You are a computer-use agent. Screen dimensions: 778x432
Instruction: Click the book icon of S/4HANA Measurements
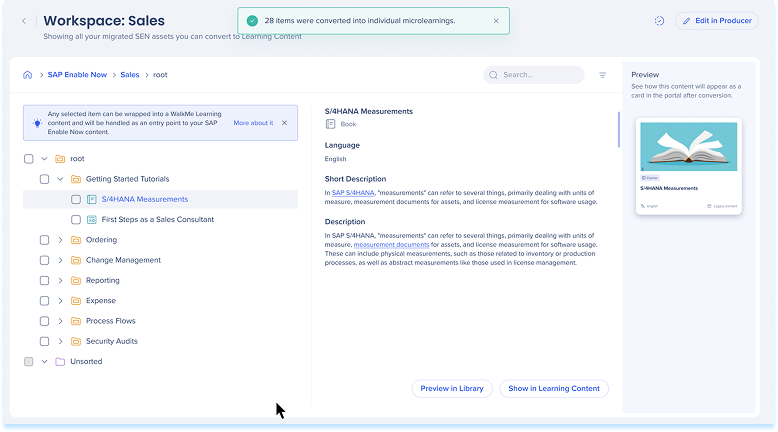pyautogui.click(x=92, y=199)
